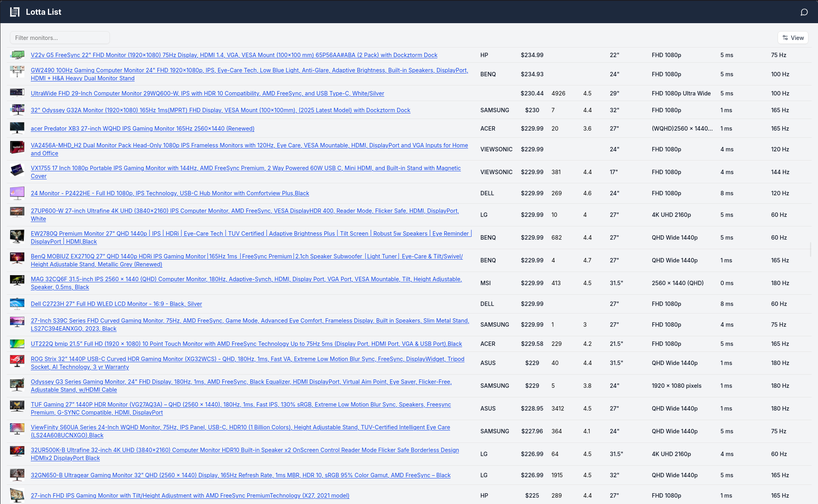The height and width of the screenshot is (504, 818).
Task: Click thumbnail of Dell C2723H monitor
Action: pos(17,304)
